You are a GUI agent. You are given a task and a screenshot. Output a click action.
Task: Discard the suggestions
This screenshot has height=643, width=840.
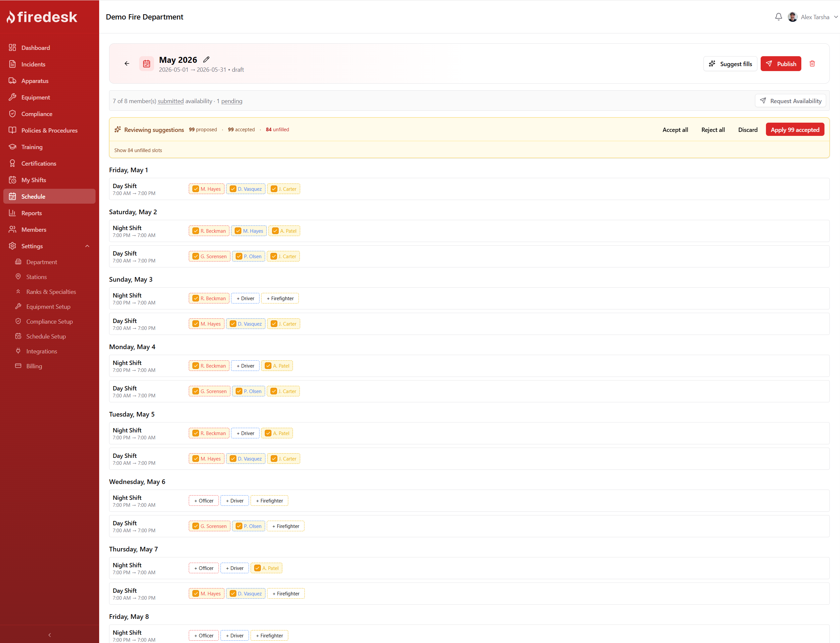tap(748, 130)
